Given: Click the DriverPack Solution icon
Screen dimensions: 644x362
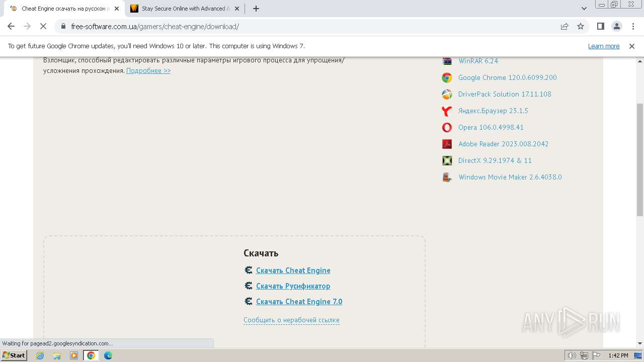Looking at the screenshot, I should 447,94.
